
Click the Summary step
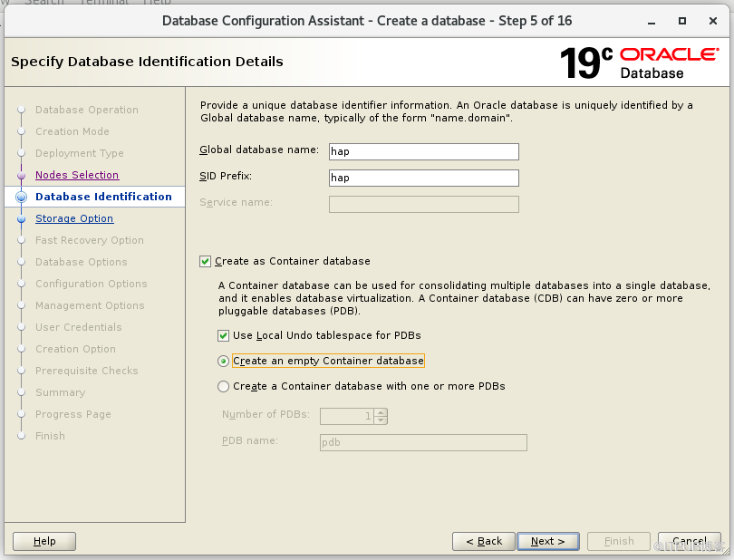(61, 392)
